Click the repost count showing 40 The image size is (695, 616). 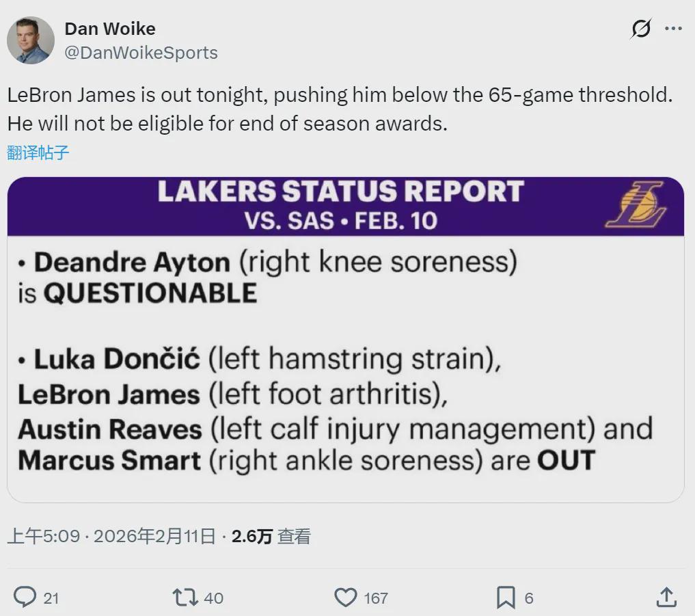213,598
